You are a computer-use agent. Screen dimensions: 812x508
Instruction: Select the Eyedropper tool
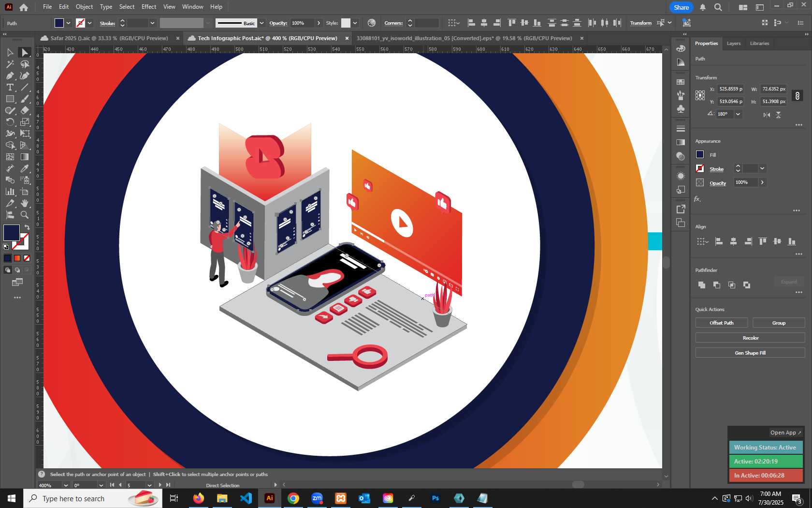pos(25,168)
